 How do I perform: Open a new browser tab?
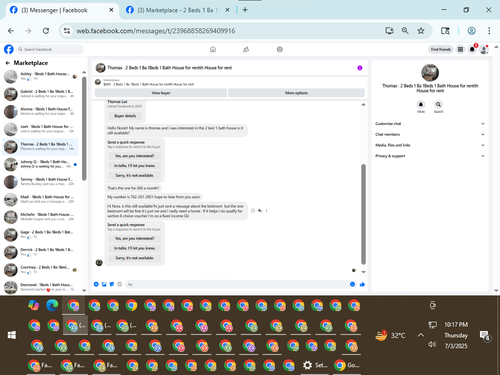click(245, 10)
